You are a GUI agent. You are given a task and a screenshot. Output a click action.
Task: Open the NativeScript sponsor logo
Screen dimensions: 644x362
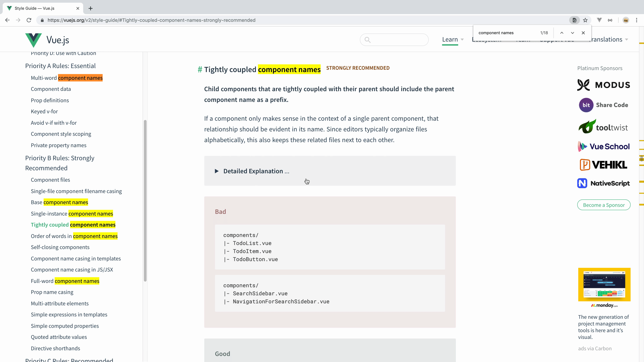(x=604, y=183)
